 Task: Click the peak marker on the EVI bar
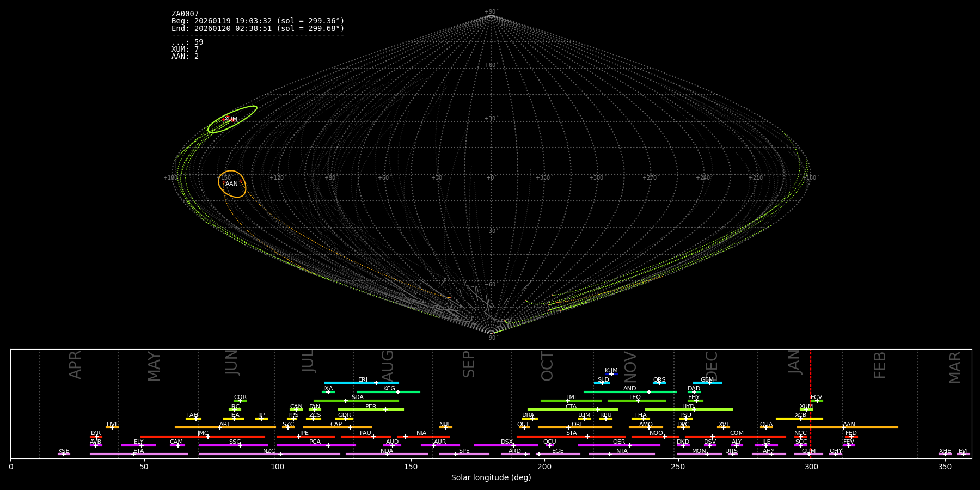(963, 454)
